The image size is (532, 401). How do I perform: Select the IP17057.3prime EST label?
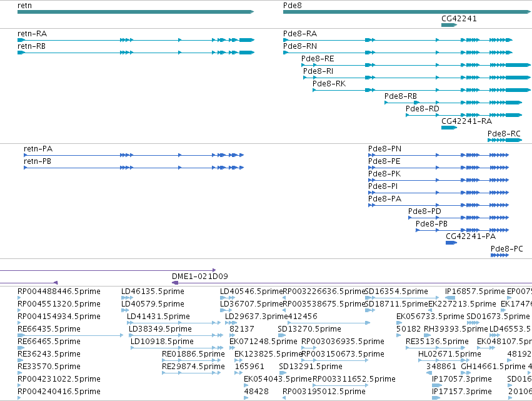(462, 379)
